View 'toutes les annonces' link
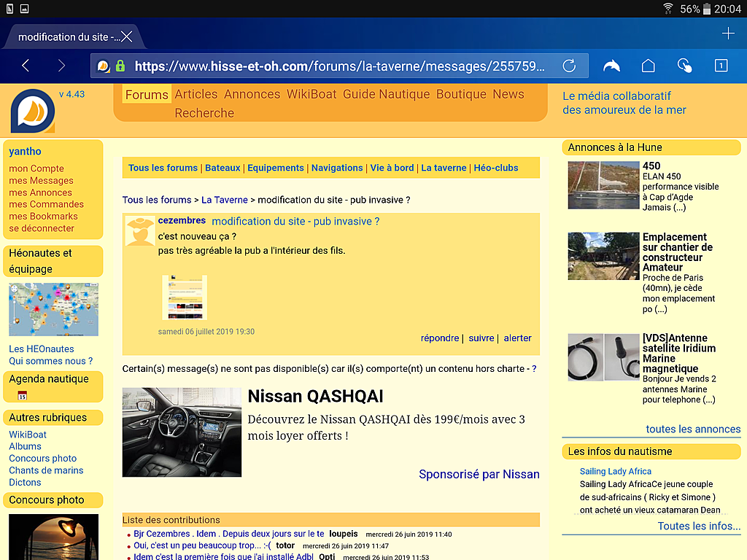Image resolution: width=747 pixels, height=560 pixels. [693, 429]
